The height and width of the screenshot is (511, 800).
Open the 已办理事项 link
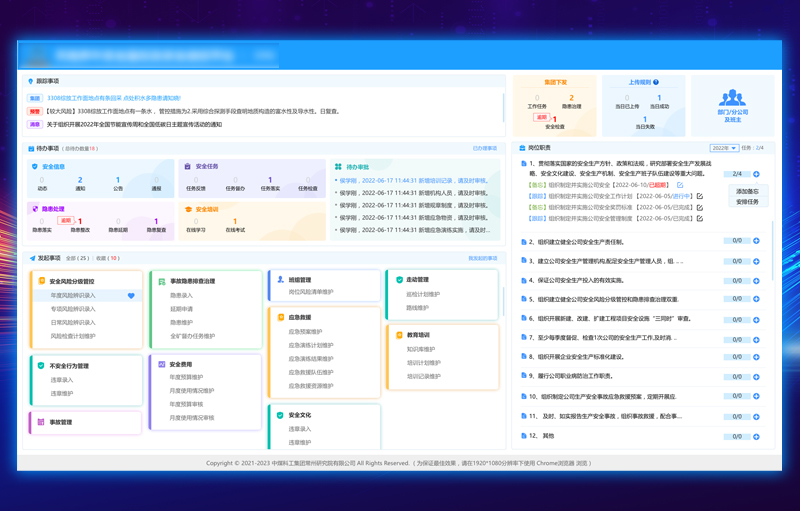484,148
